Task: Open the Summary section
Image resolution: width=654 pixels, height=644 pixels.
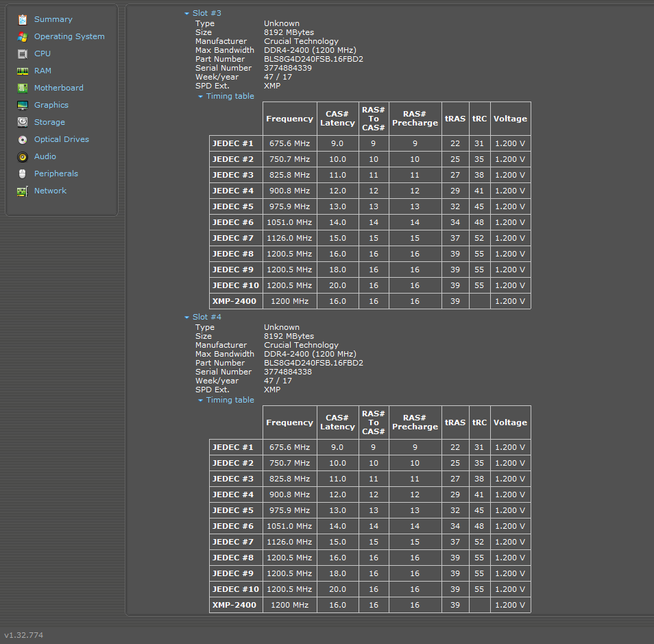Action: (53, 19)
